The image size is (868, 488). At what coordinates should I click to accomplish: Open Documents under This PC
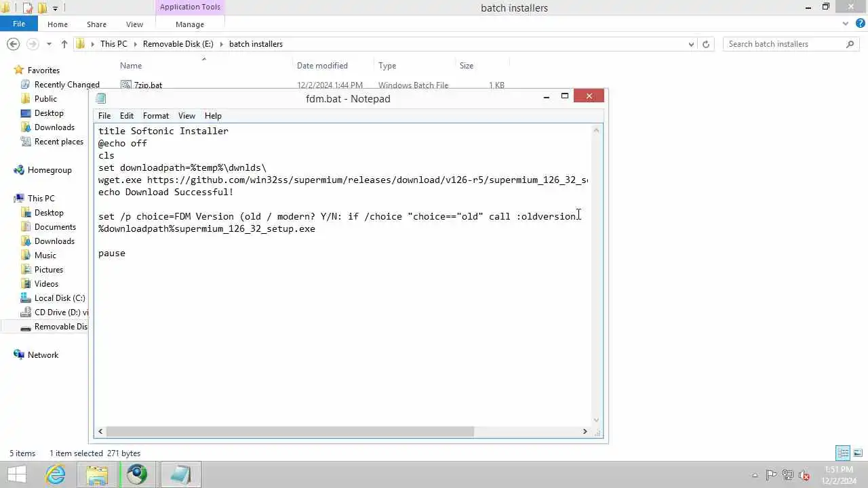(x=55, y=227)
